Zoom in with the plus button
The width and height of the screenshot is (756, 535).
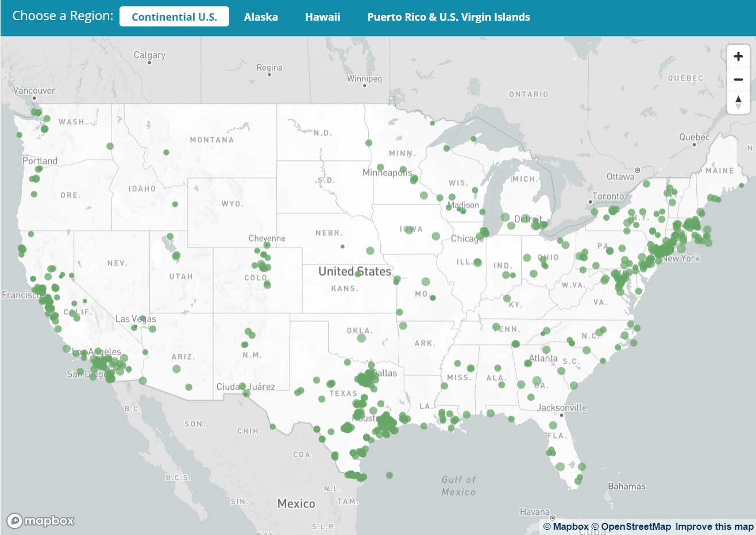coord(738,56)
